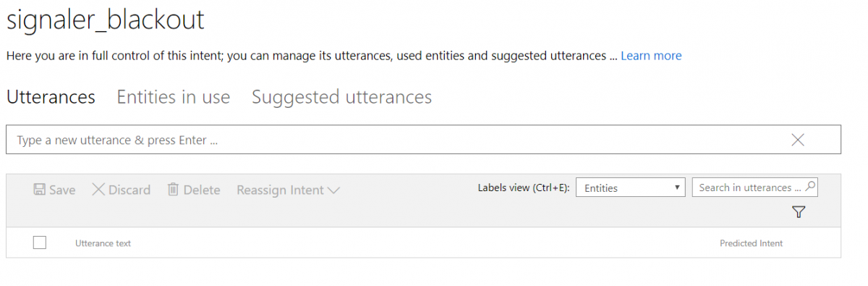
Task: Click the floppy disk Save icon
Action: [39, 190]
